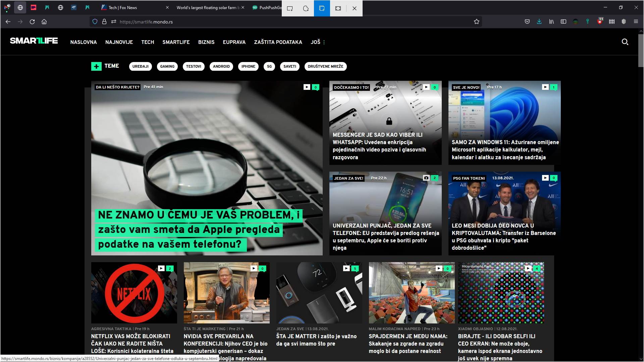Open site connection info via the padlock
Image resolution: width=644 pixels, height=362 pixels.
pyautogui.click(x=104, y=21)
